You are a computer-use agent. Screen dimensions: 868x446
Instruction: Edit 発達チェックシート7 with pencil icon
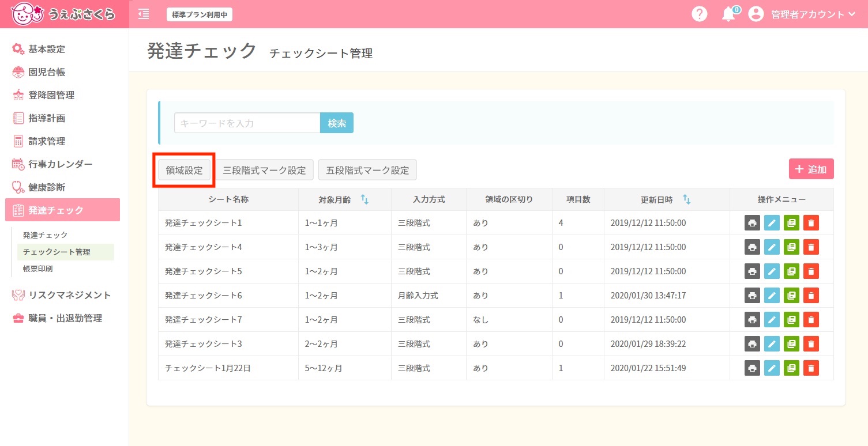(772, 320)
